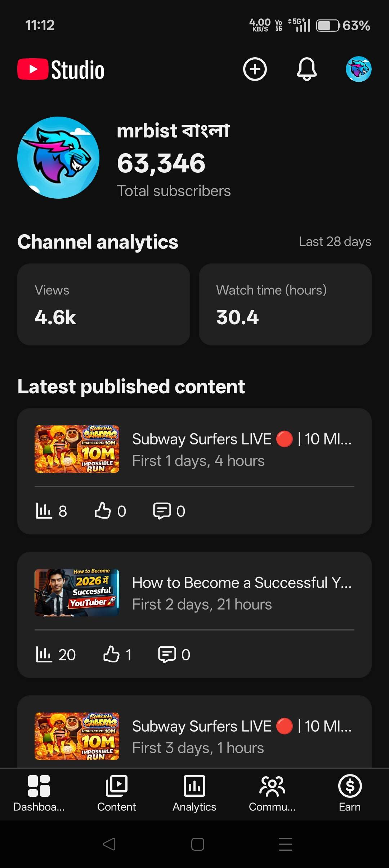This screenshot has height=868, width=389.
Task: Tap the Create plus icon
Action: (x=255, y=69)
